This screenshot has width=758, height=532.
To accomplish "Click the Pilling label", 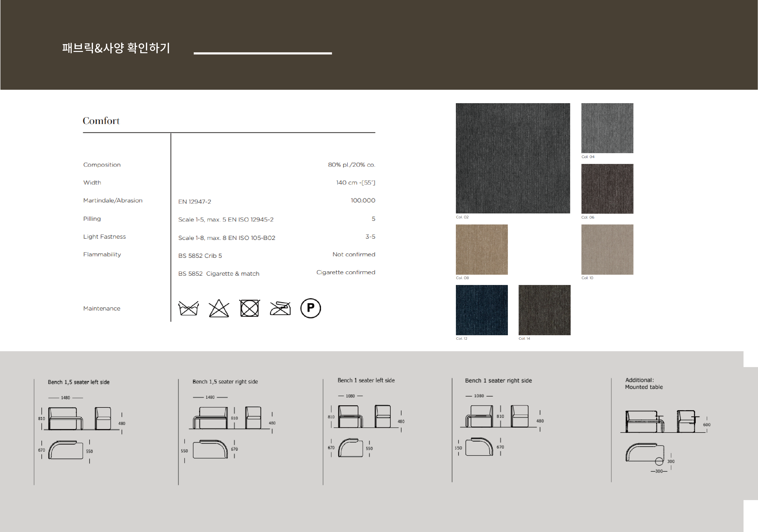I will [x=92, y=219].
